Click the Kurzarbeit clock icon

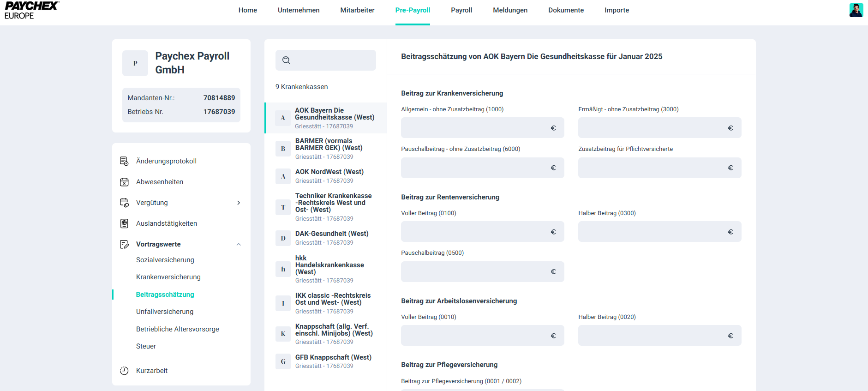click(124, 371)
